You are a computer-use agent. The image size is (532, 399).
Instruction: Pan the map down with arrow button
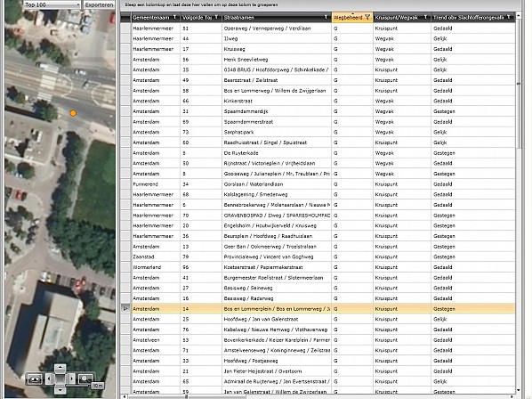(60, 389)
